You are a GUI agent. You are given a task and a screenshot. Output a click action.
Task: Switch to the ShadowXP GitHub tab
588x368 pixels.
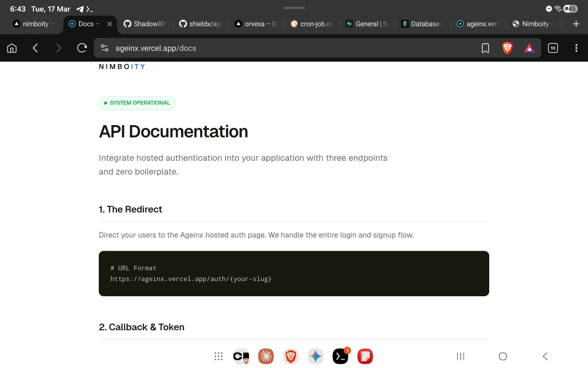[145, 24]
